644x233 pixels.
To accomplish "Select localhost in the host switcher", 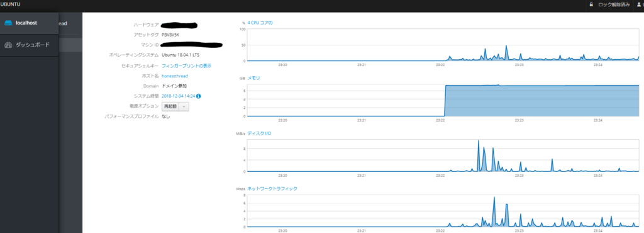I will coord(29,23).
